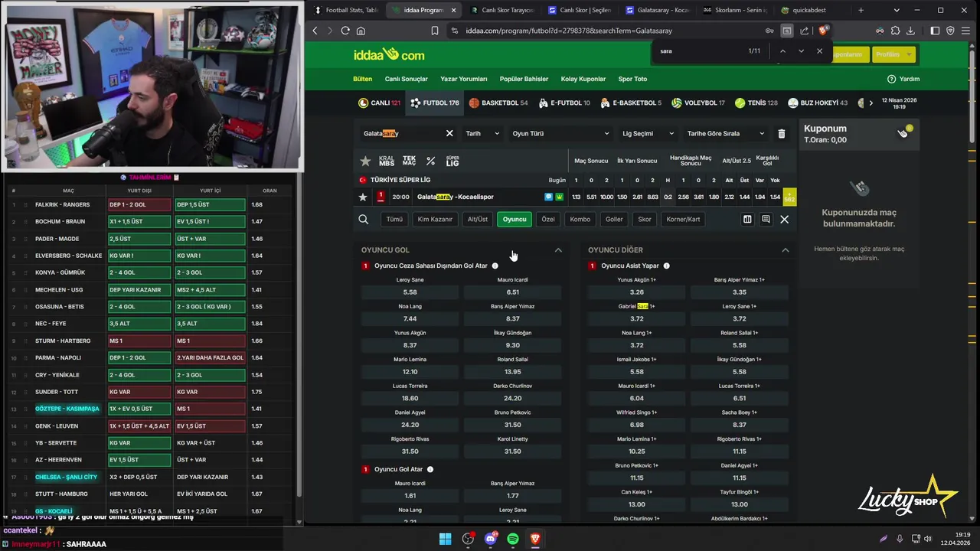Open Brave Shields lion icon
The width and height of the screenshot is (980, 551).
point(823,31)
